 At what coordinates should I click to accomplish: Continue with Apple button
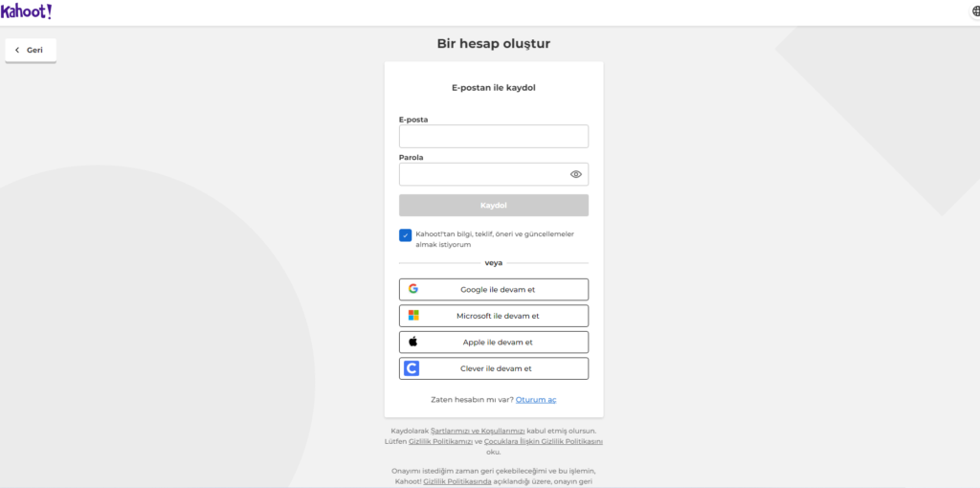(x=494, y=342)
